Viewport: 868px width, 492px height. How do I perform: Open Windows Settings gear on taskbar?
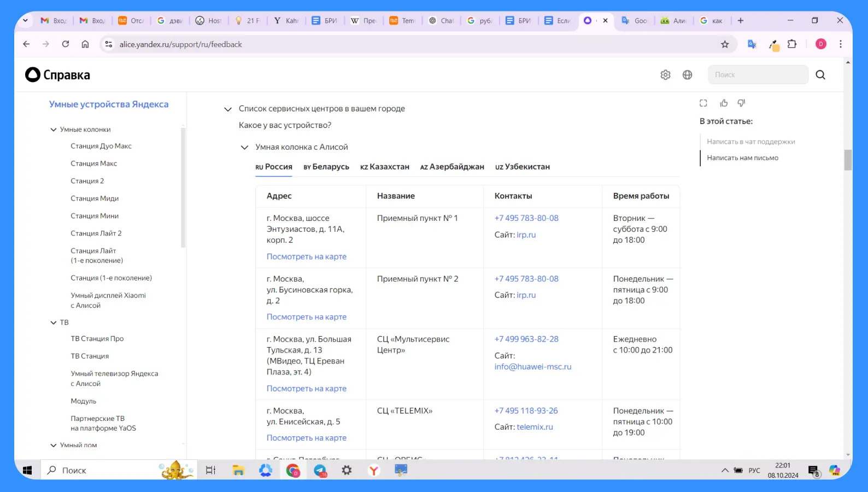pos(347,470)
